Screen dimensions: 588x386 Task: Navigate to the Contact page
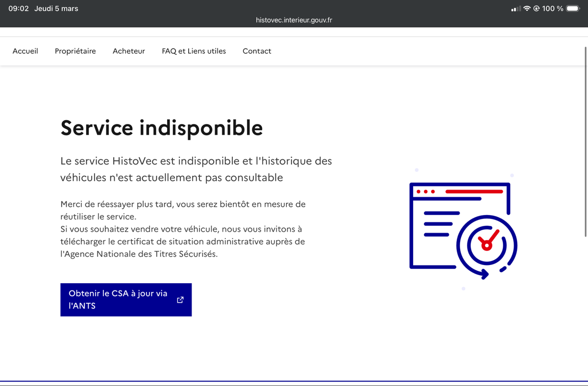pyautogui.click(x=257, y=51)
